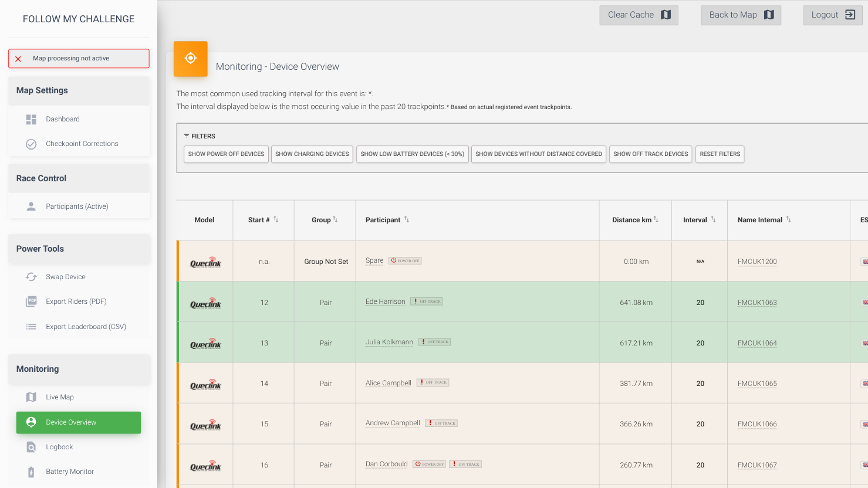
Task: Click the Battery Monitor icon
Action: pos(31,472)
